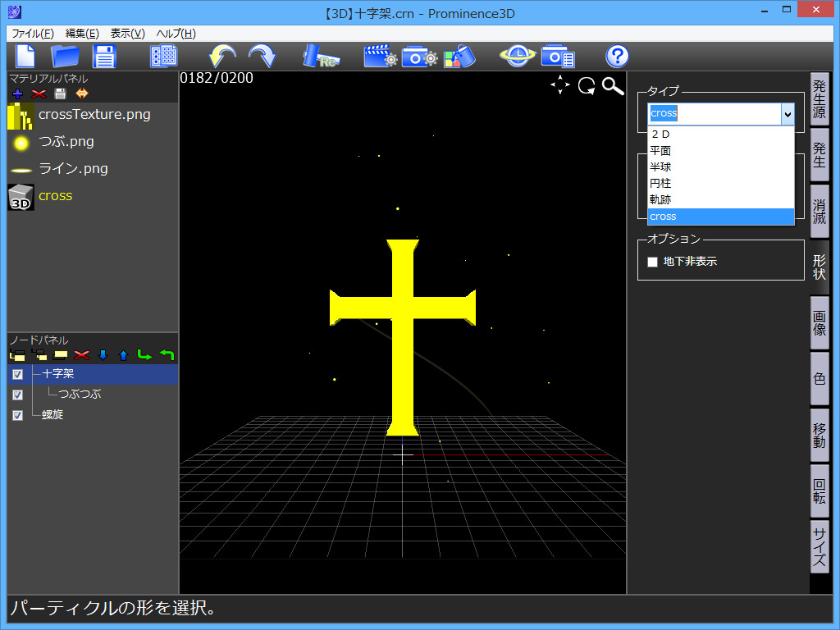Switch to the 消滅 tab
Screen dimensions: 840x630
pos(819,212)
